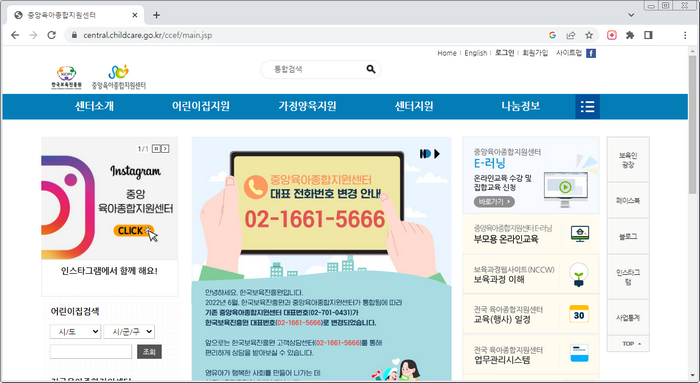
Task: Open 어린이집지원 menu
Action: (x=201, y=106)
